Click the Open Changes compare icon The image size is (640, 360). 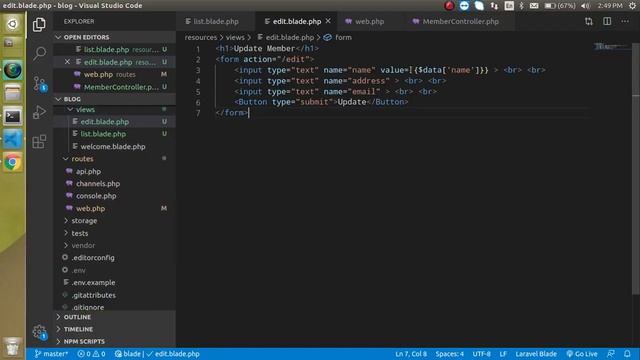[589, 21]
